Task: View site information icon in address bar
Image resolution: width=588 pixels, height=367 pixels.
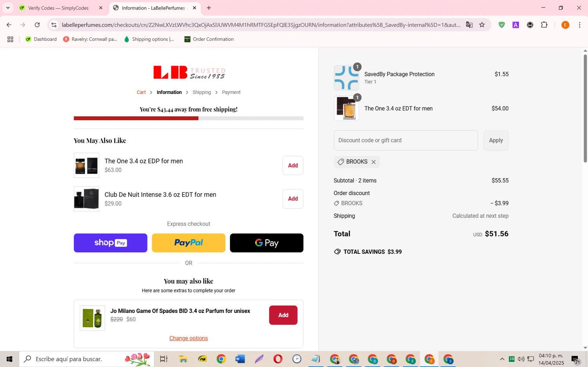Action: tap(54, 25)
